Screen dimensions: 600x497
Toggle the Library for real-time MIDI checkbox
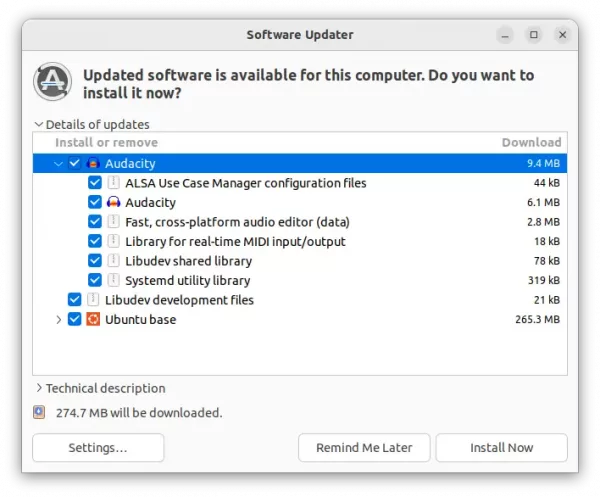[95, 241]
